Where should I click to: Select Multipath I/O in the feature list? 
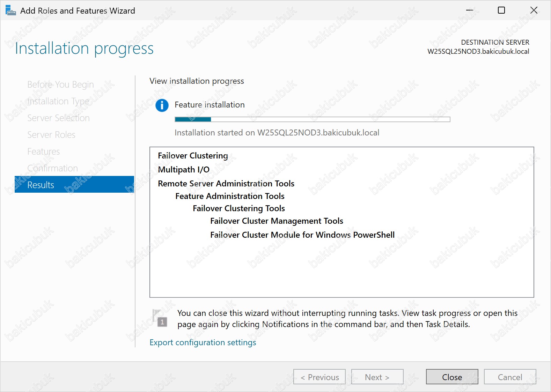point(184,170)
